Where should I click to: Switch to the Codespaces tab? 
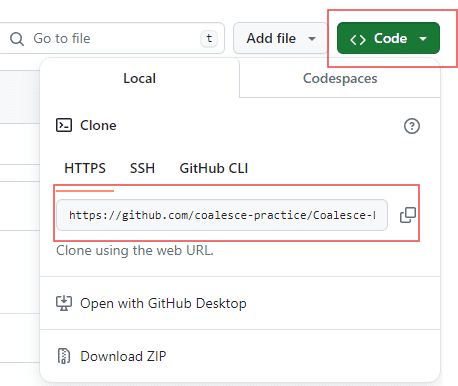[x=340, y=78]
